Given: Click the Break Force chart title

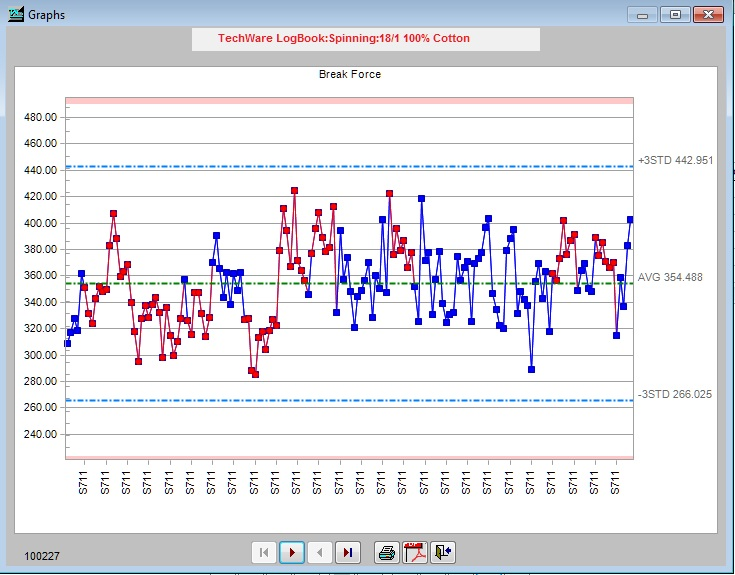Looking at the screenshot, I should coord(350,74).
